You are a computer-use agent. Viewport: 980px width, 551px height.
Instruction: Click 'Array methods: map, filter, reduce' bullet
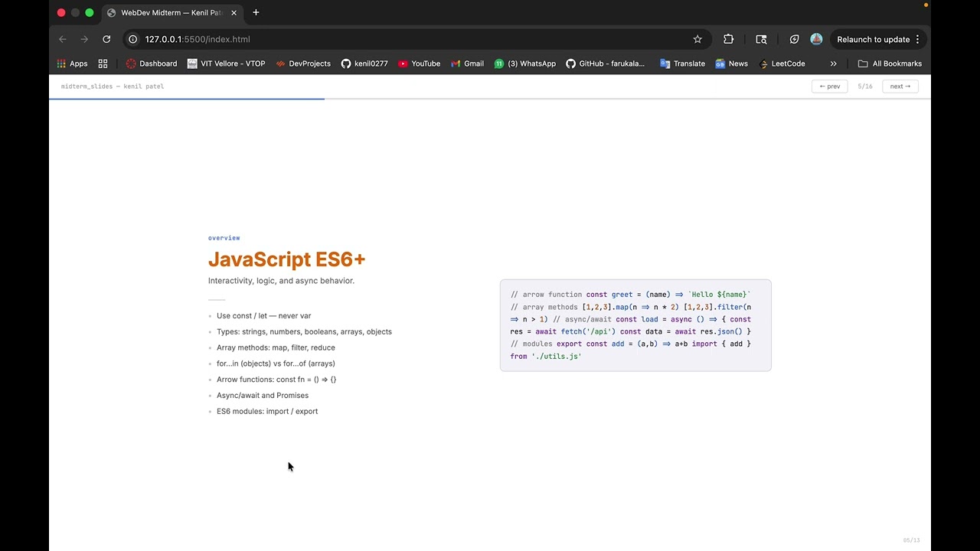[x=276, y=348]
